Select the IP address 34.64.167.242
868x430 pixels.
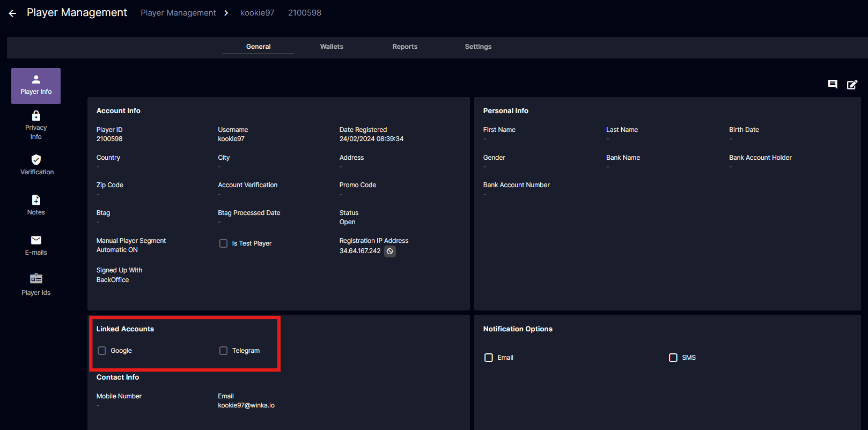(360, 251)
